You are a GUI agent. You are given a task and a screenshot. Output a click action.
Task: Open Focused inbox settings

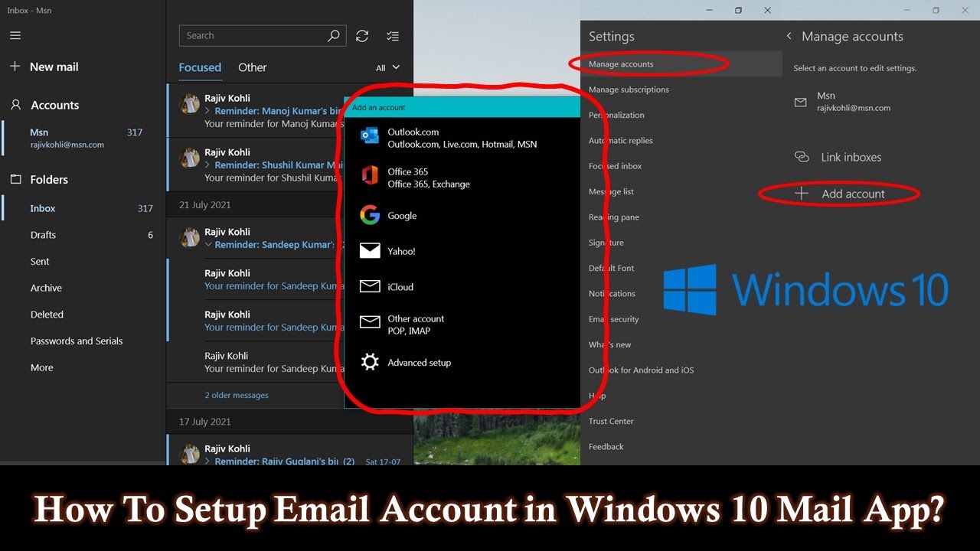coord(615,166)
